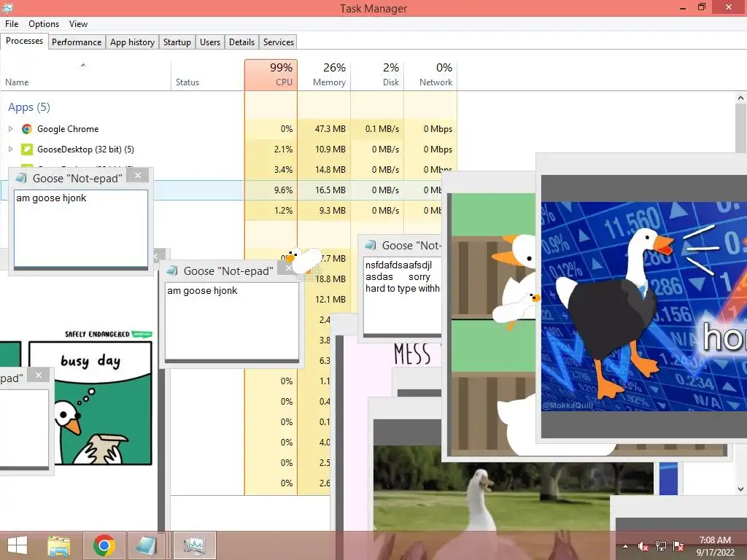
Task: Close the partially hidden Not-epad at left edge
Action: pyautogui.click(x=39, y=375)
